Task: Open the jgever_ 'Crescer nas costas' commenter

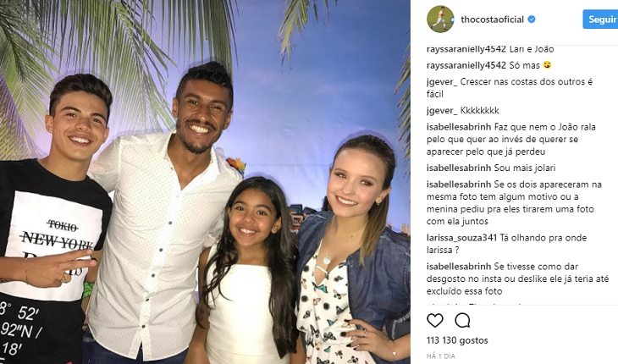Action: tap(442, 82)
